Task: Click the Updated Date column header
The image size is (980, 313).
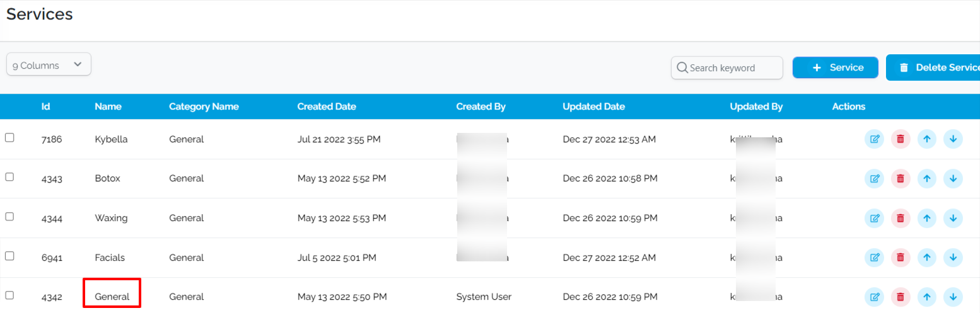Action: tap(593, 107)
